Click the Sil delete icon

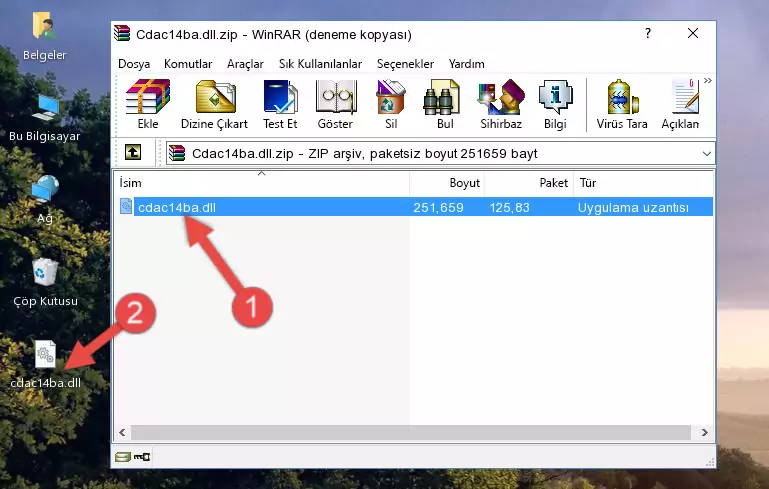tap(391, 104)
